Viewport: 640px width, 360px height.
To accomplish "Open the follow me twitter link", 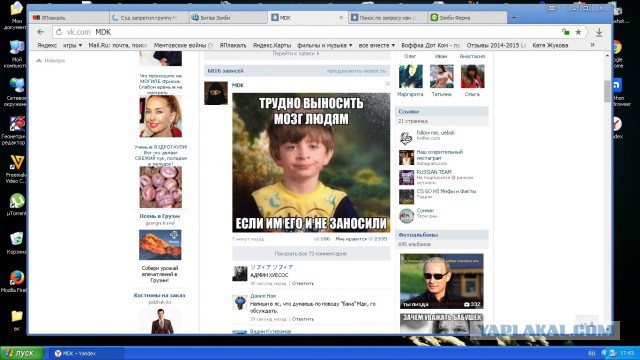I will pyautogui.click(x=435, y=133).
